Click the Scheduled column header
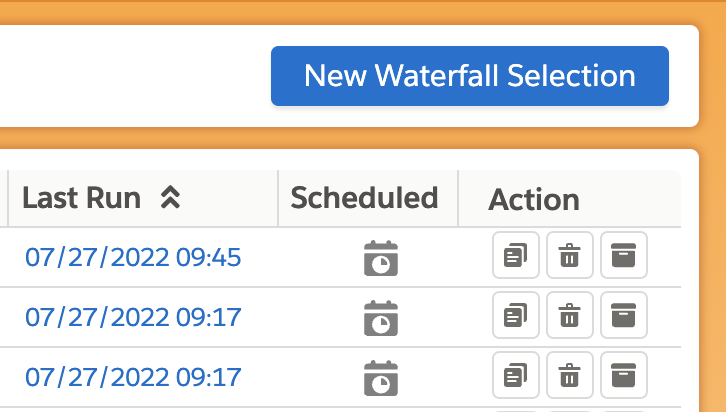This screenshot has height=412, width=726. coord(364,198)
